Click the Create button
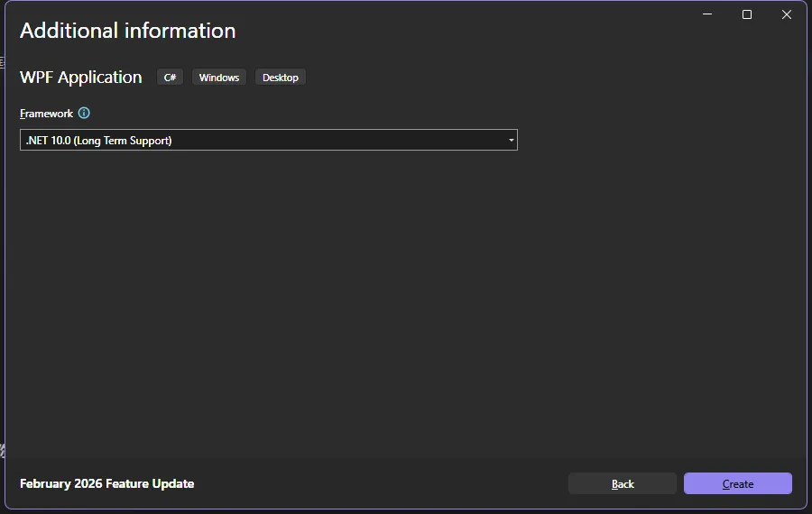Screen dimensions: 812x514 tap(737, 484)
